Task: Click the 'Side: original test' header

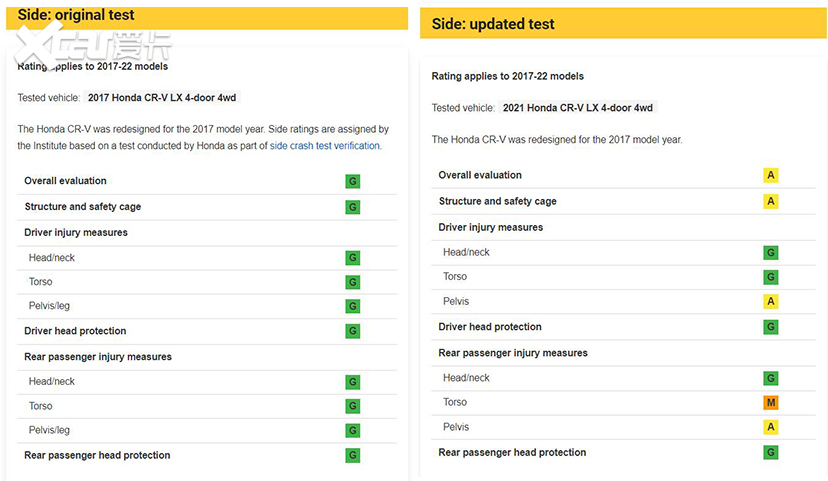Action: coord(207,17)
